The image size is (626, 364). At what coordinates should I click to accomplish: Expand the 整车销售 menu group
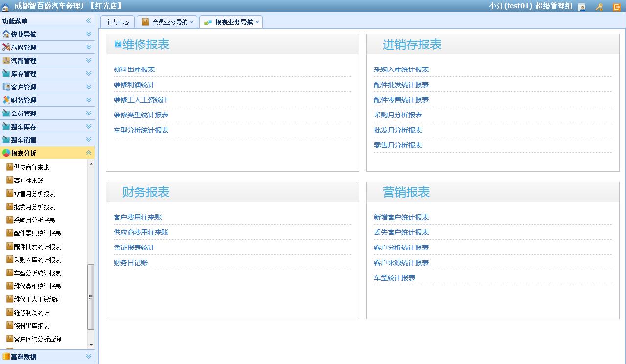tap(90, 139)
